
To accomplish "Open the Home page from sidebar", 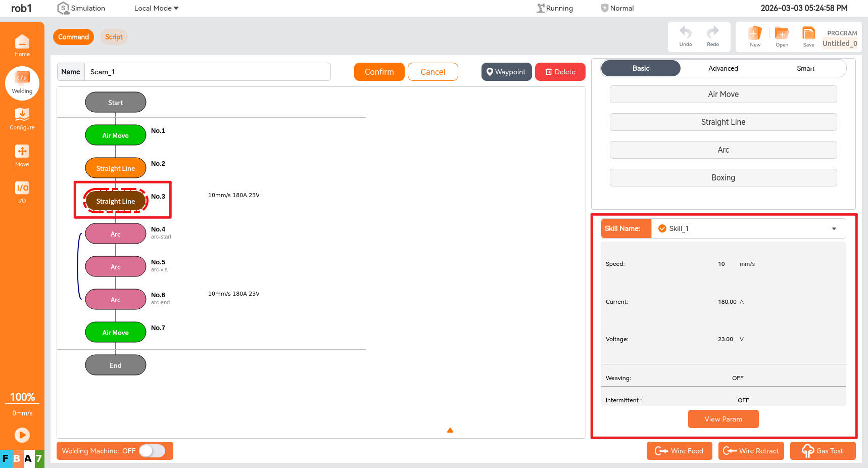I will point(22,45).
